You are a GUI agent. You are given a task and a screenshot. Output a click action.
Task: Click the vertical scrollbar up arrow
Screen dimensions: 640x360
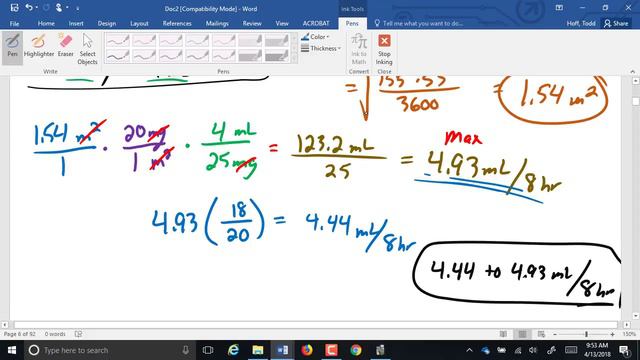(636, 81)
